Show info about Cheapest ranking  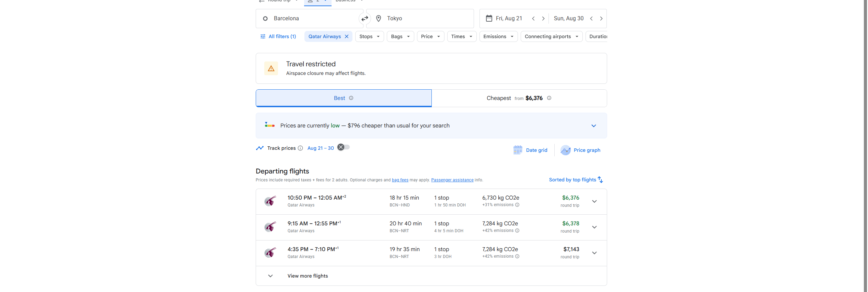tap(549, 98)
